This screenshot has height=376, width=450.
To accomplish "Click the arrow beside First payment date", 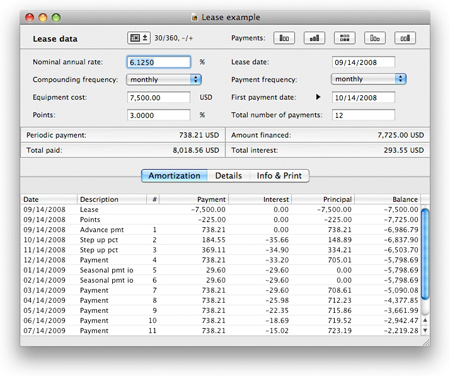I will [318, 97].
